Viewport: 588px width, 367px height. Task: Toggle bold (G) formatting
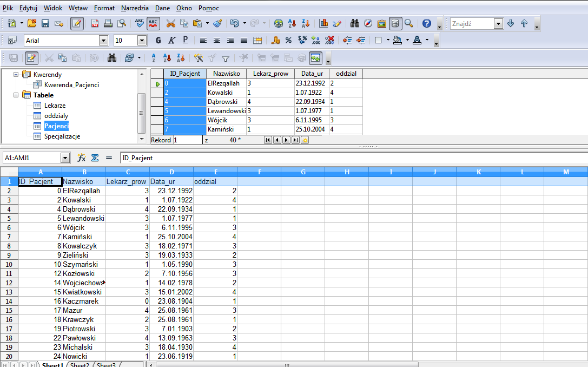point(158,40)
